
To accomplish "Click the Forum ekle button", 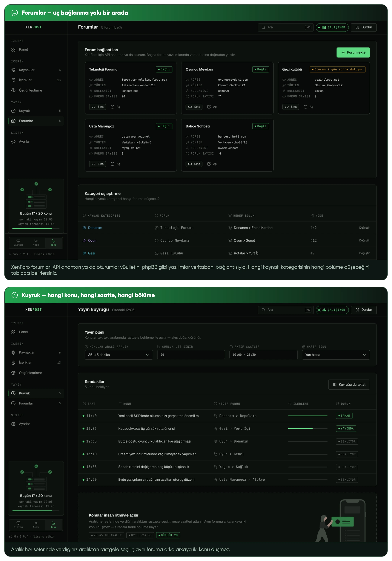I will tap(353, 53).
